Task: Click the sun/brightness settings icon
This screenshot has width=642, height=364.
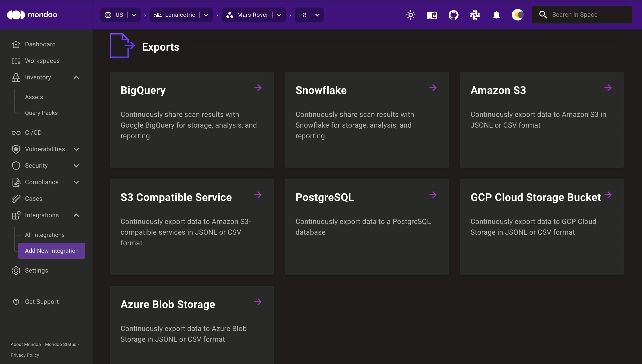Action: pyautogui.click(x=410, y=14)
